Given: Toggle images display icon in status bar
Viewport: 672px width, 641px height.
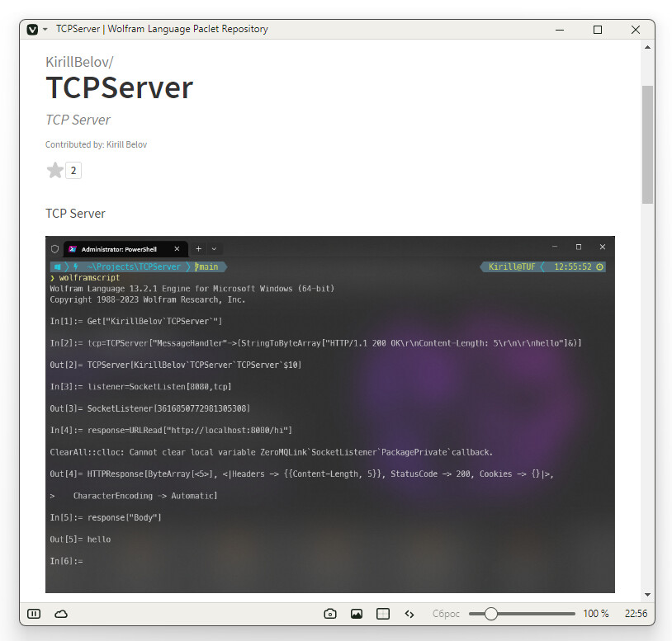Looking at the screenshot, I should [357, 614].
